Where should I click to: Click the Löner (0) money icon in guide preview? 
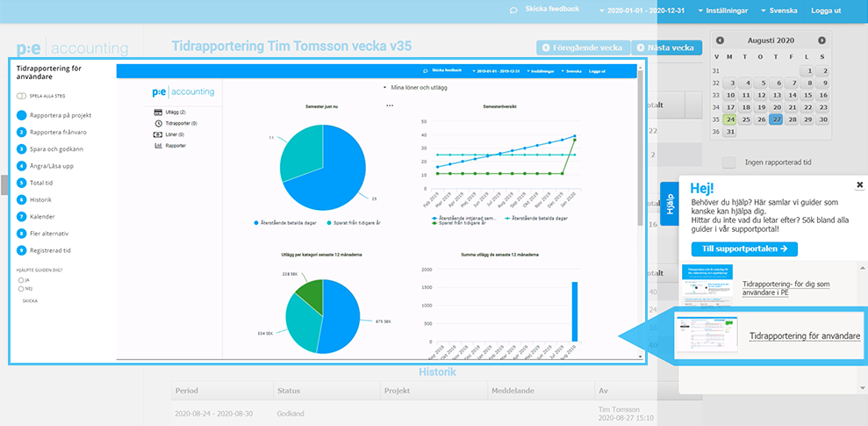click(158, 134)
